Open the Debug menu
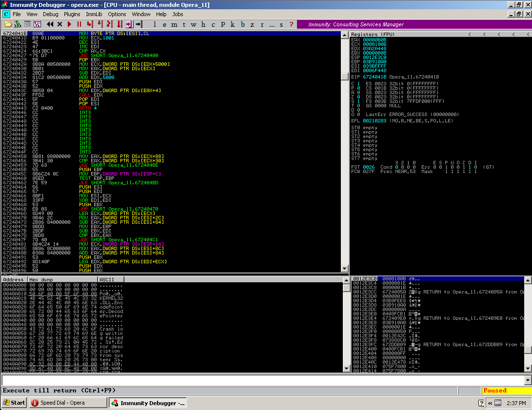Image resolution: width=532 pixels, height=410 pixels. tap(51, 14)
